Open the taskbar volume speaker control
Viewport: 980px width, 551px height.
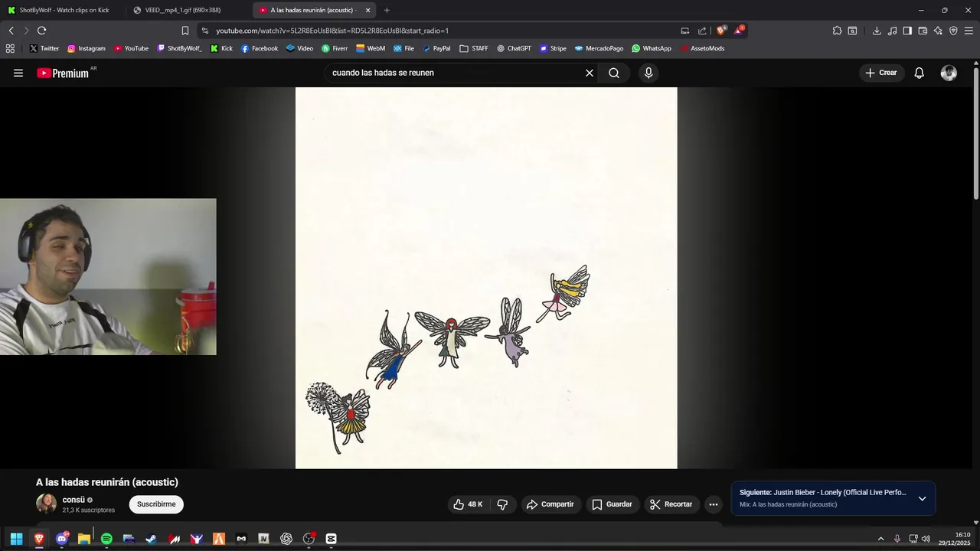[x=926, y=539]
